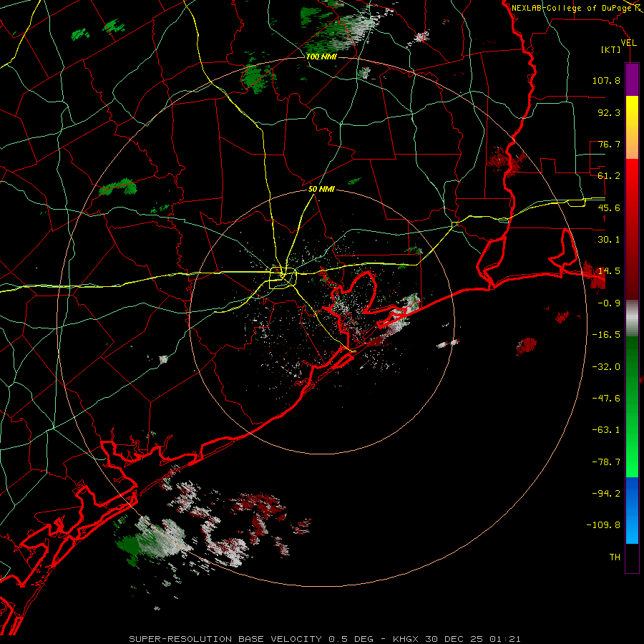
Task: Click the 30.1 velocity scale value
Action: (609, 240)
